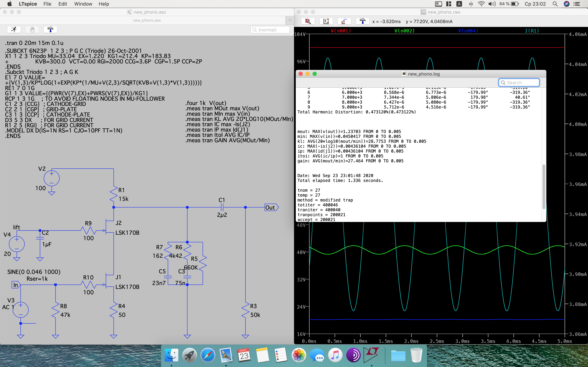The width and height of the screenshot is (588, 367).
Task: Click the Search field in log window
Action: 519,82
